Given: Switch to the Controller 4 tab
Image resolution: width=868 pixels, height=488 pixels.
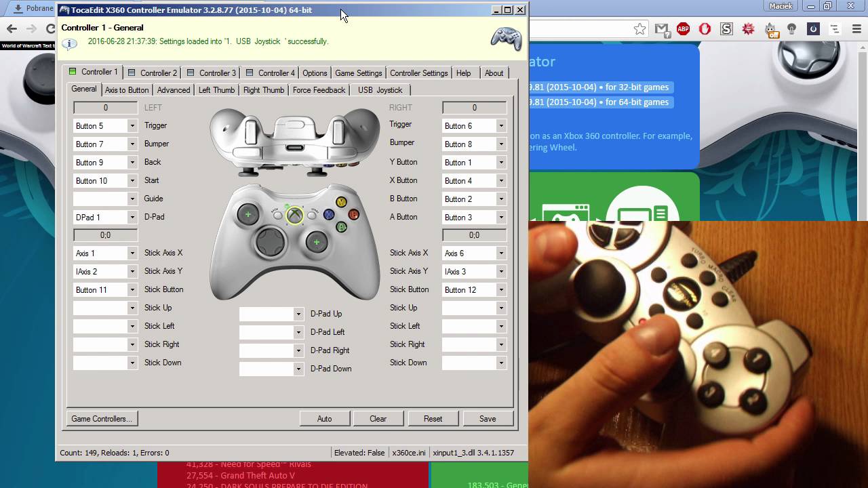Looking at the screenshot, I should click(271, 73).
